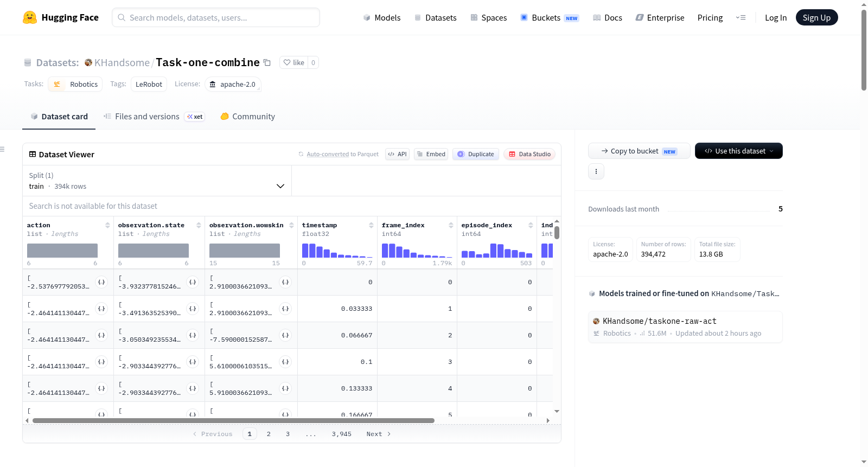This screenshot has width=868, height=467.
Task: Click the page vertical scrollbar
Action: [864, 50]
